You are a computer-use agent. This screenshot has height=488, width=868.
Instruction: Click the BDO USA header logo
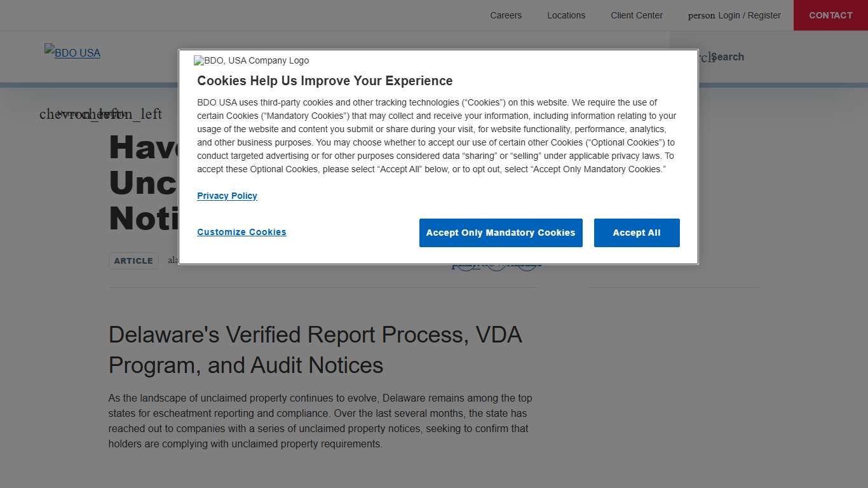(72, 53)
